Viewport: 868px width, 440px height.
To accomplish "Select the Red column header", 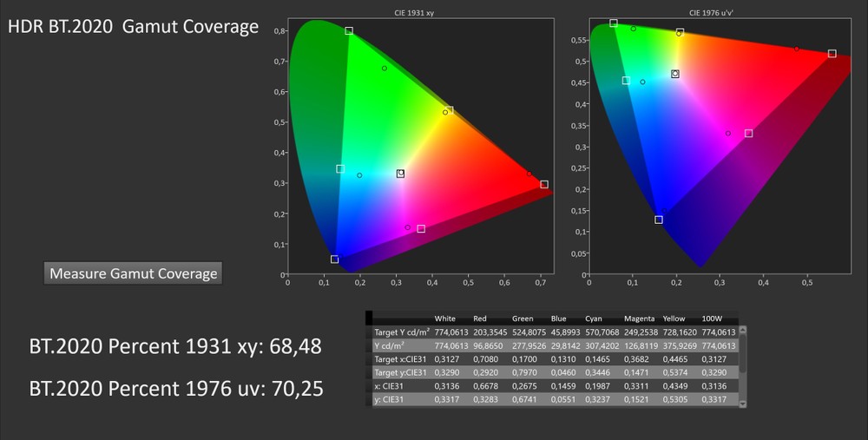I will (x=479, y=319).
